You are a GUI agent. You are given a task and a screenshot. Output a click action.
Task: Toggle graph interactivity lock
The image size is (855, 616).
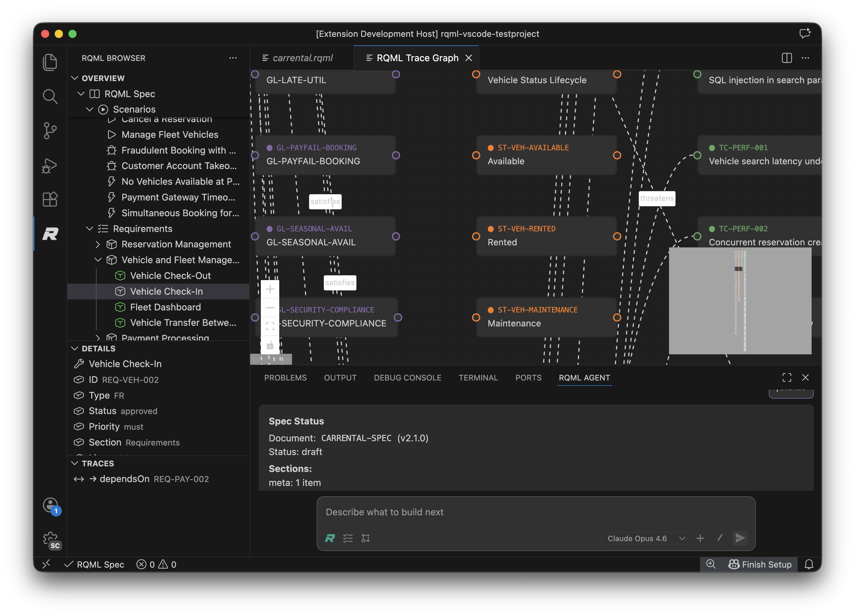pyautogui.click(x=270, y=345)
